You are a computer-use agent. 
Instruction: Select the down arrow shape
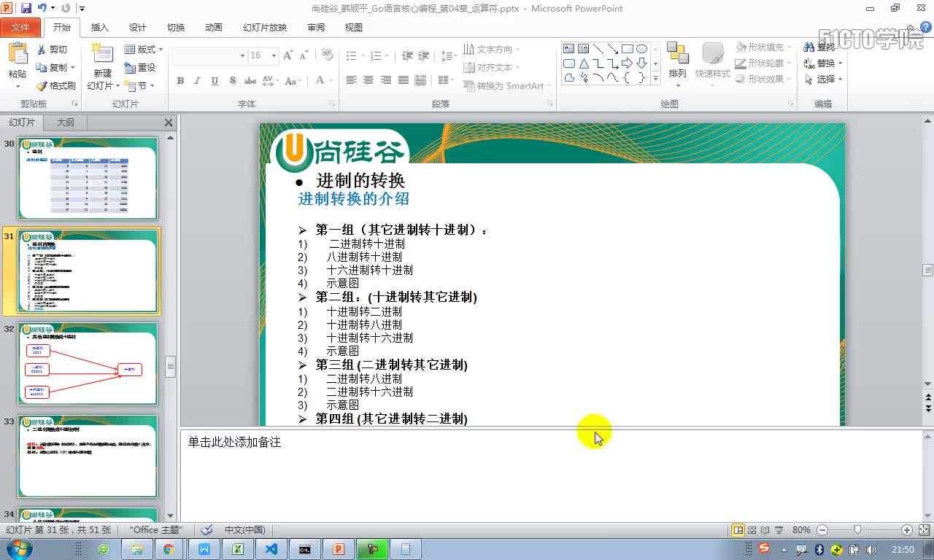tap(641, 63)
